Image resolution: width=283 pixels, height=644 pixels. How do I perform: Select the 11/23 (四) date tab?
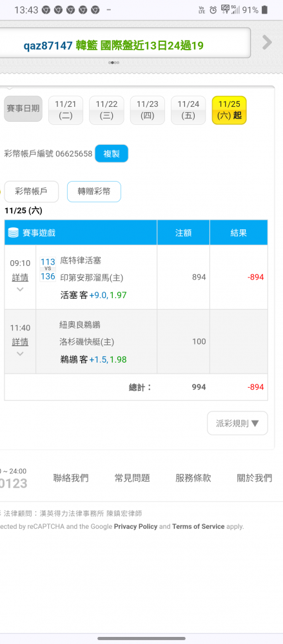tap(147, 110)
